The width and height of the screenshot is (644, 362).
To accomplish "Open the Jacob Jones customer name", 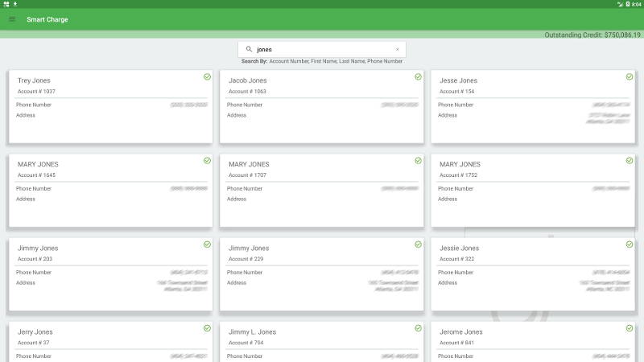I will (x=248, y=80).
